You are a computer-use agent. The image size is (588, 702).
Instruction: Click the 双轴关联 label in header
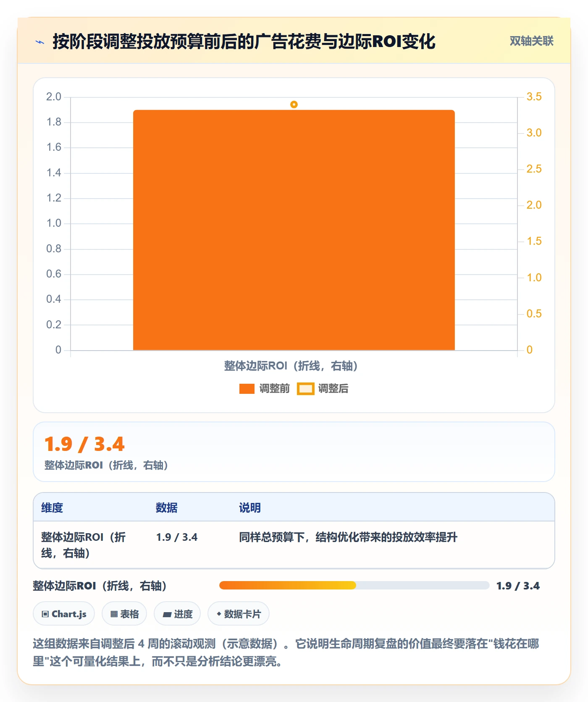tap(531, 41)
